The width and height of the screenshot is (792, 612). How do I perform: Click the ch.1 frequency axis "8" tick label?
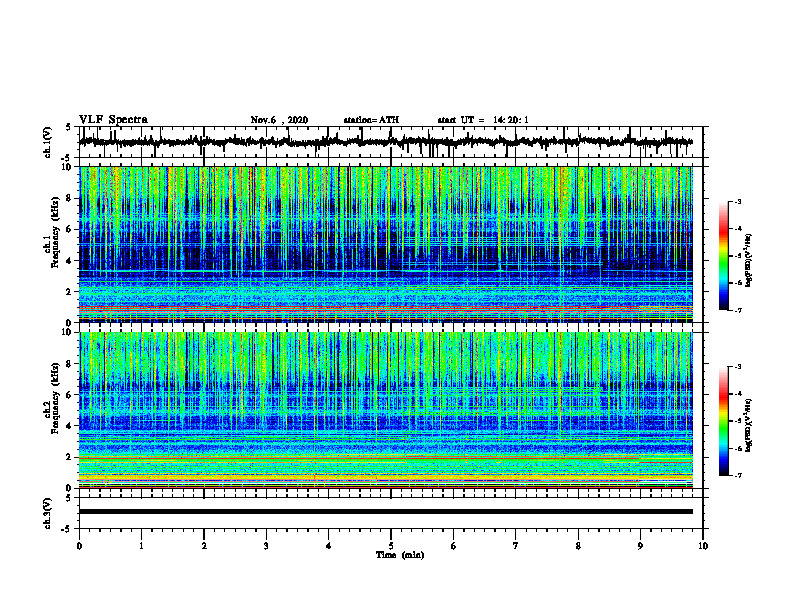70,198
